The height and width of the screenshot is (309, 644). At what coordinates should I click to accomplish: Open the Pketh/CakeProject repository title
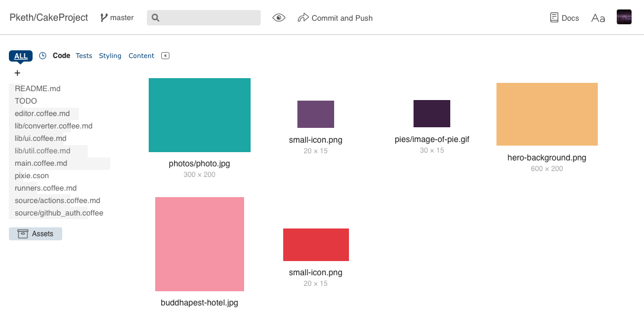pyautogui.click(x=49, y=18)
